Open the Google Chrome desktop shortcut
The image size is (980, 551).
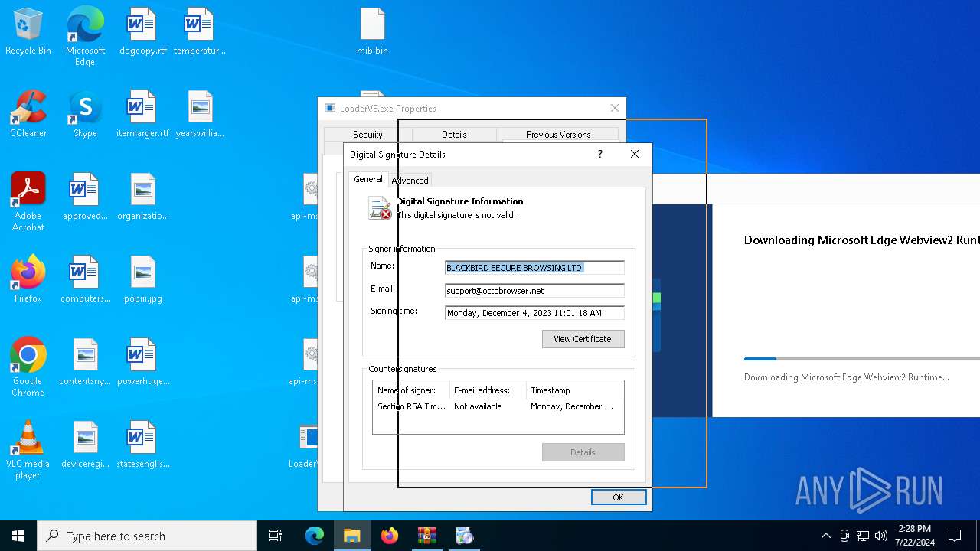coord(28,367)
